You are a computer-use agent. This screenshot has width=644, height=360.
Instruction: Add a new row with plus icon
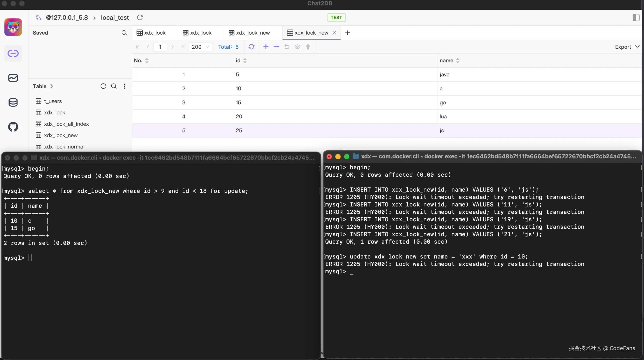point(266,47)
